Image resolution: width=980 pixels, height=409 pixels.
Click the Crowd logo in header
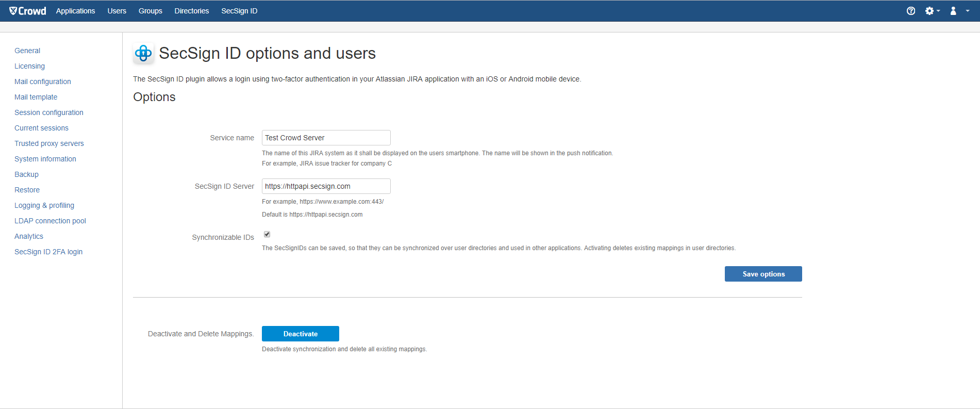click(x=28, y=11)
